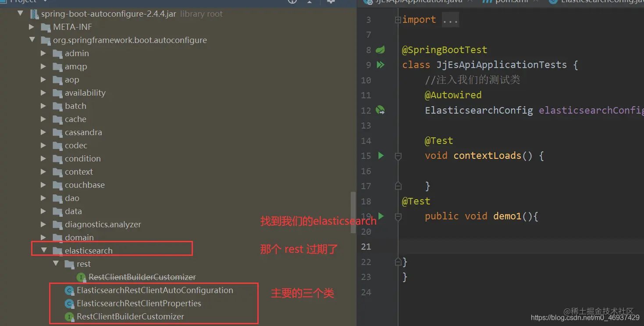Viewport: 644px width, 326px height.
Task: Open the non-deprecated RestClientBuilderCustomizer interface
Action: pos(130,316)
